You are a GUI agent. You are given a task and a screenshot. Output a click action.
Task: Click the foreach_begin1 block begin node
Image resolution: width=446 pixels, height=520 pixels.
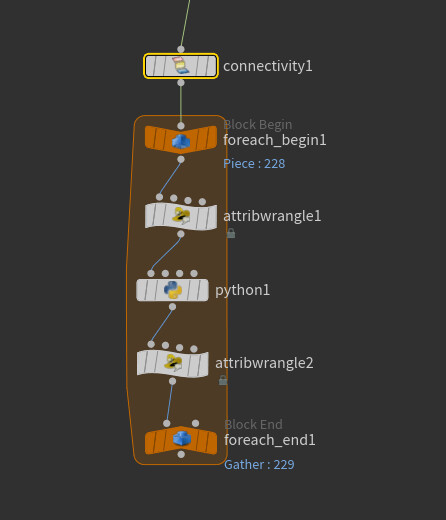click(181, 140)
